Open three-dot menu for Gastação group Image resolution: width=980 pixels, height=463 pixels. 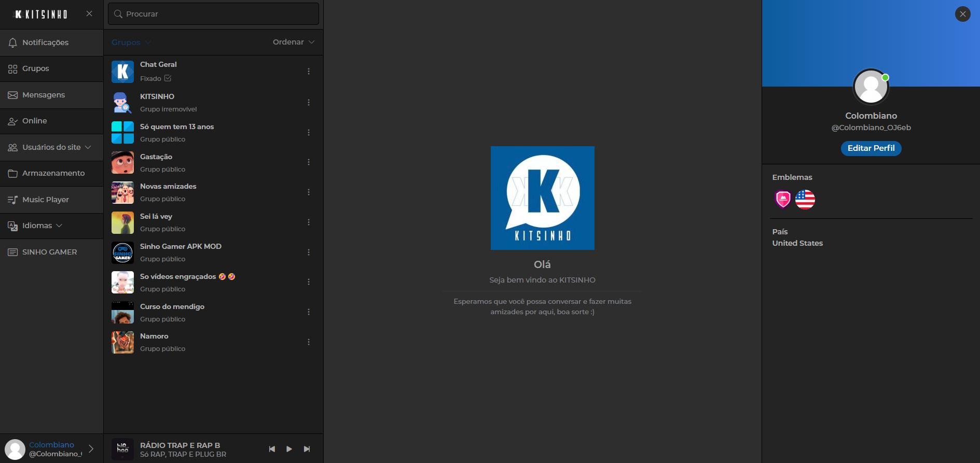click(309, 162)
